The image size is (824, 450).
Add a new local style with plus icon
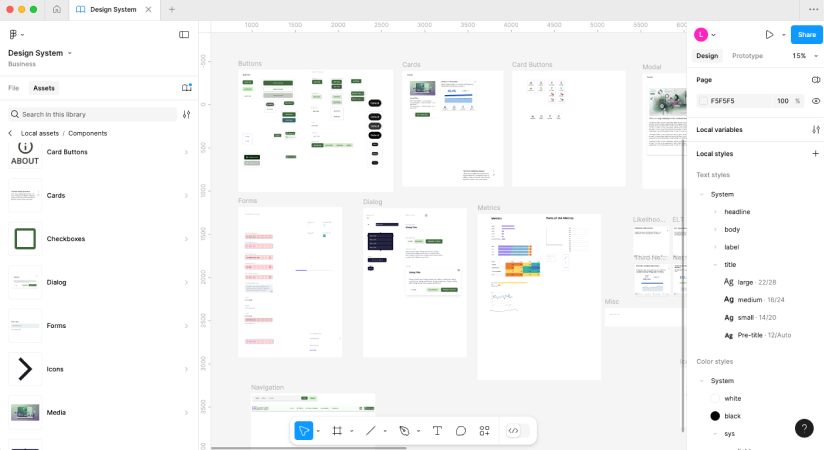(816, 154)
